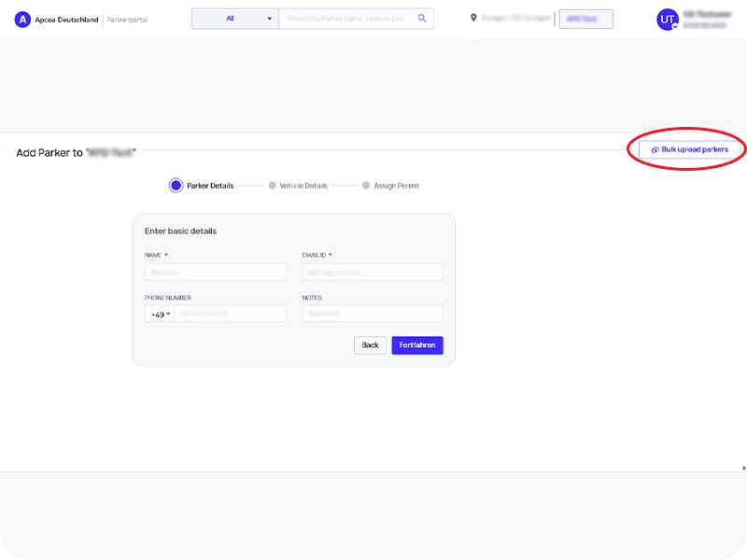Click the scroll arrow at right edge
Image resolution: width=747 pixels, height=560 pixels.
743,468
